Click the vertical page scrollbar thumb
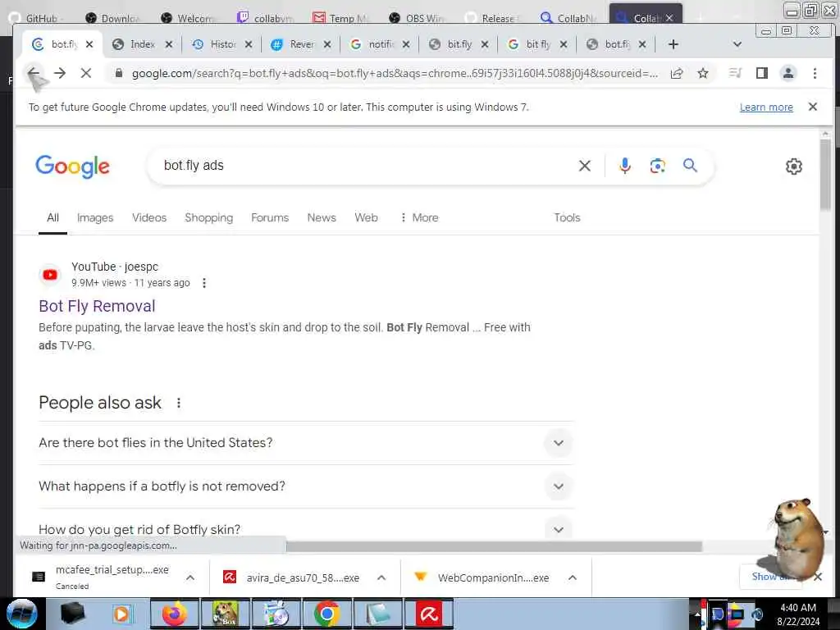 click(x=825, y=175)
